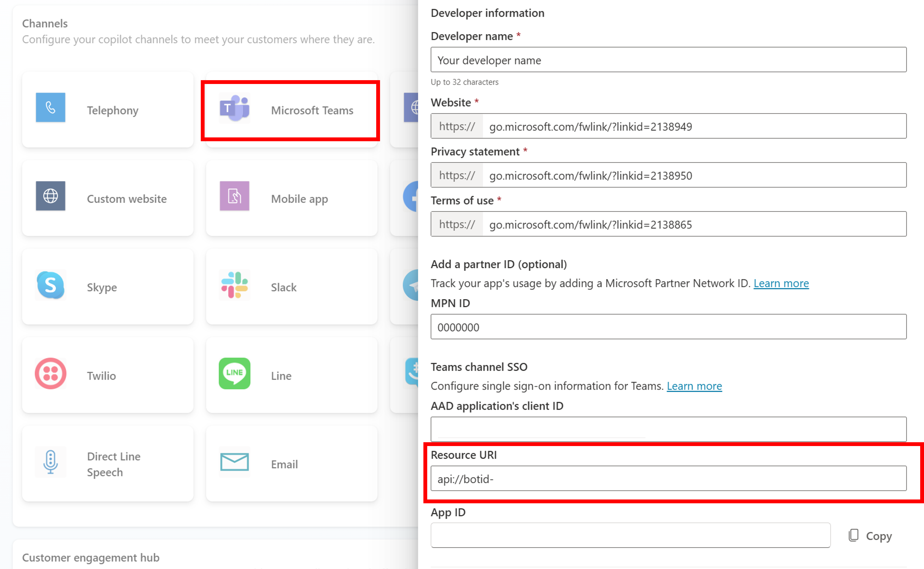Viewport: 924px width, 569px height.
Task: Click Learn more for partner ID
Action: coord(781,283)
